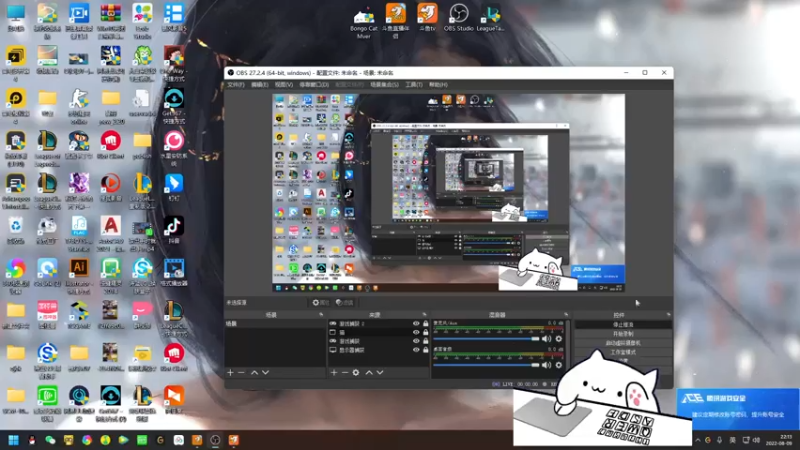Open OBS Studio shortcut on the desktop
This screenshot has height=450, width=800.
tap(459, 18)
